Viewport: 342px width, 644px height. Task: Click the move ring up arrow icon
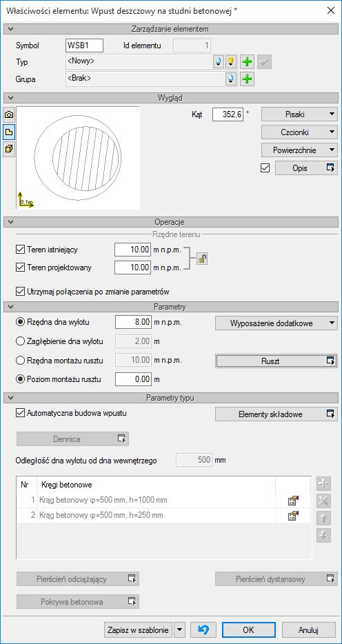coord(324,519)
